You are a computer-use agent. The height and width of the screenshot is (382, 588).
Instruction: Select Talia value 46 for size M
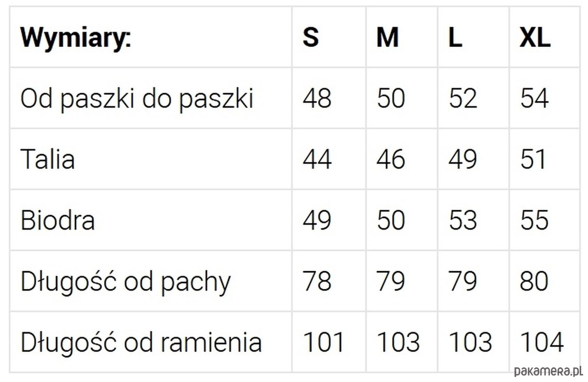point(391,159)
